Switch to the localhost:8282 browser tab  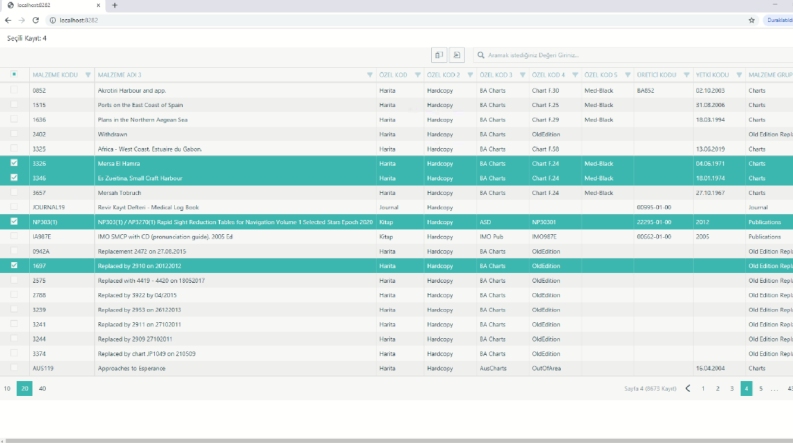[53, 6]
